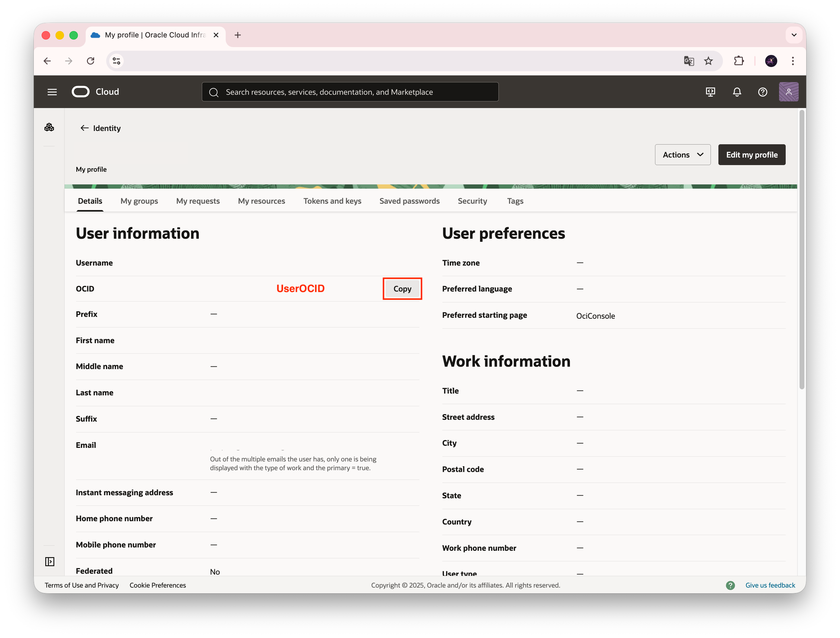Open the browser extensions puzzle icon

point(739,61)
